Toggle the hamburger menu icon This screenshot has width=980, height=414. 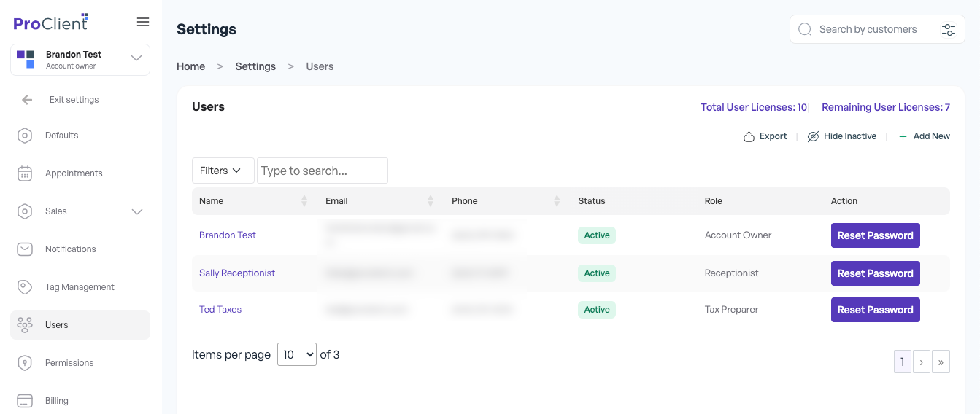(x=143, y=22)
